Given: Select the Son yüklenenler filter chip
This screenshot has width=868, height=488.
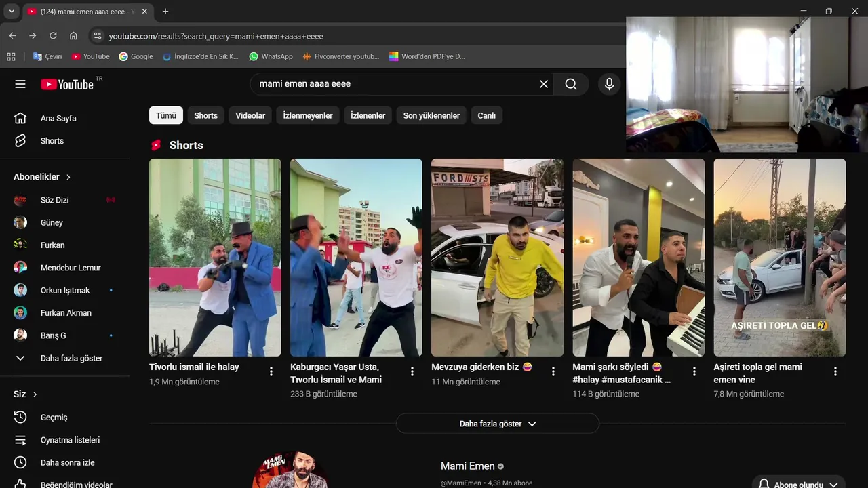Looking at the screenshot, I should pos(431,115).
